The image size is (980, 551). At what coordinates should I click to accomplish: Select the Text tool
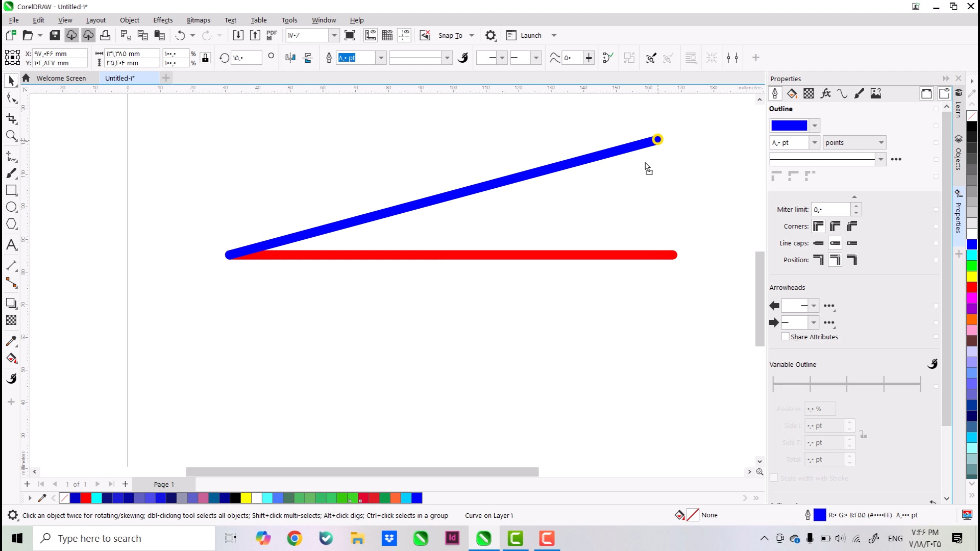11,245
